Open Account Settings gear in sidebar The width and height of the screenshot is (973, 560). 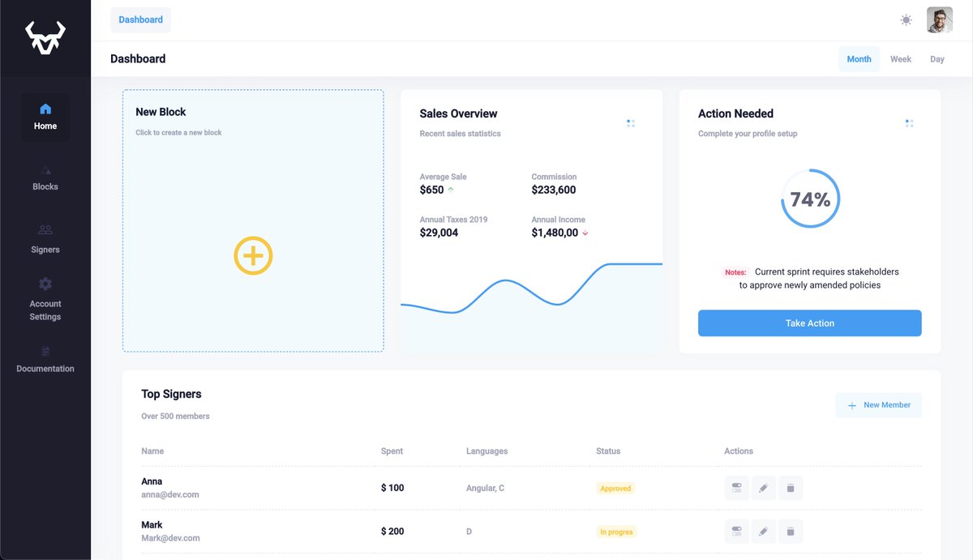(x=45, y=284)
